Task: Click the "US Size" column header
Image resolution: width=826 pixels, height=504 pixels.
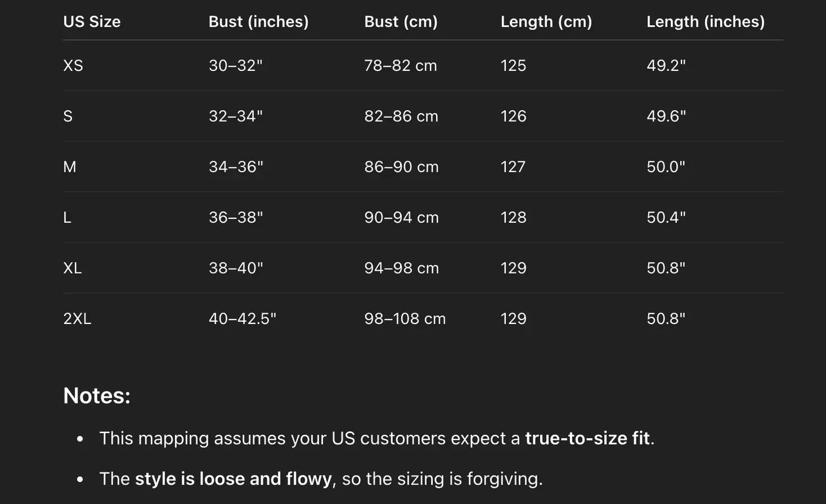Action: coord(91,22)
